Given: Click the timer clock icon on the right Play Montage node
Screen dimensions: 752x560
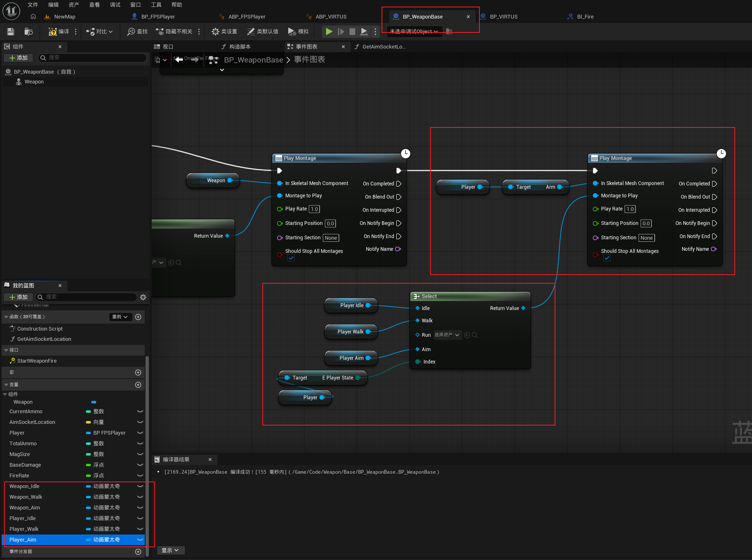Looking at the screenshot, I should pyautogui.click(x=722, y=153).
